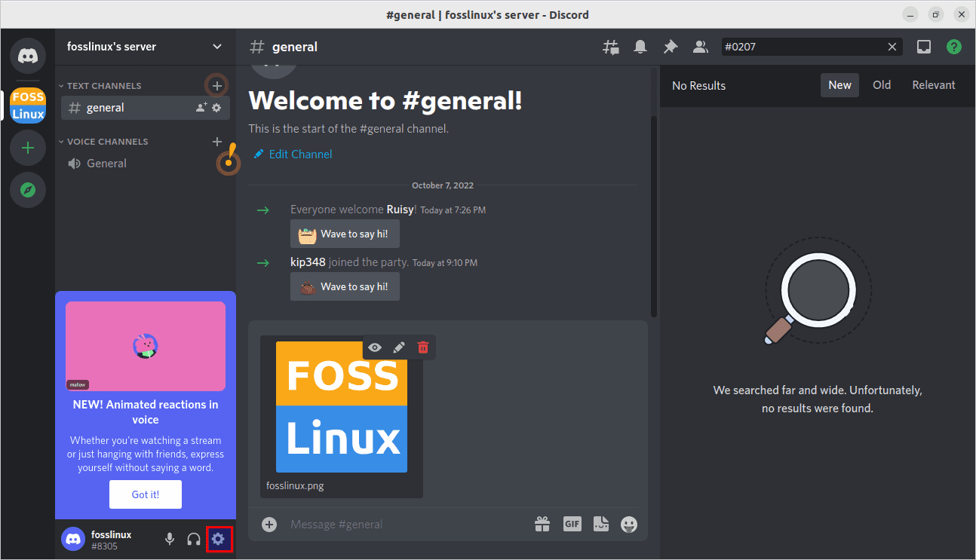Viewport: 976px width, 560px height.
Task: Click the general channel header title
Action: point(295,47)
